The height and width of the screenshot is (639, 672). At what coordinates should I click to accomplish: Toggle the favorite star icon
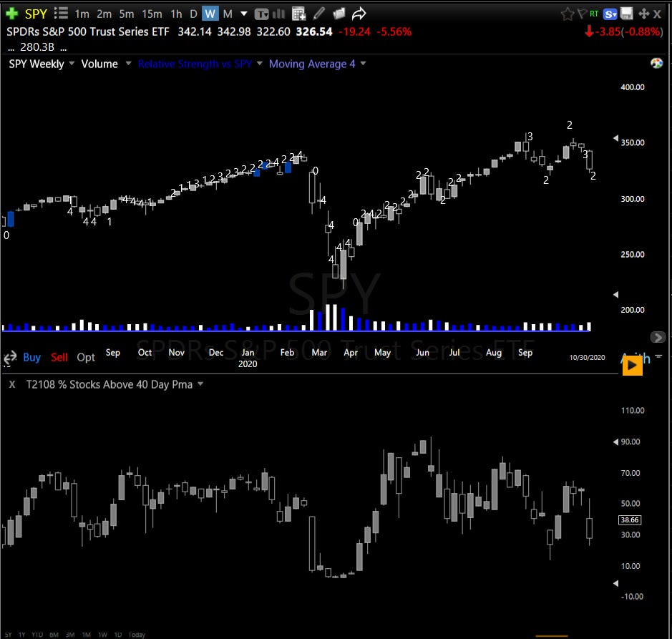(x=567, y=14)
